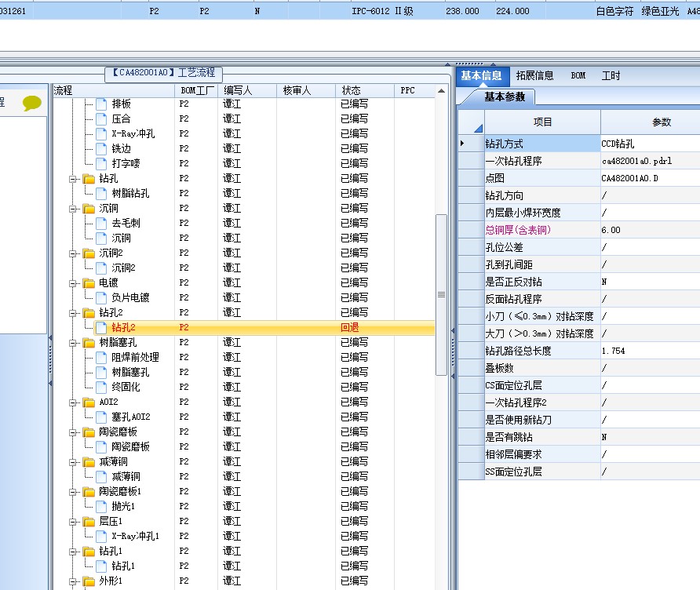Click the folder icon of 树脂塞孔 group

(89, 342)
